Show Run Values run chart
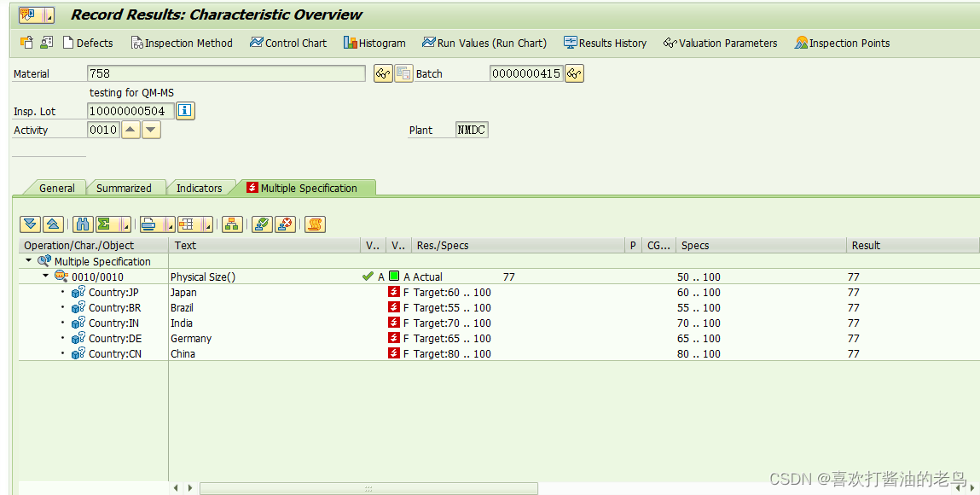Viewport: 980px width, 495px height. click(x=484, y=43)
